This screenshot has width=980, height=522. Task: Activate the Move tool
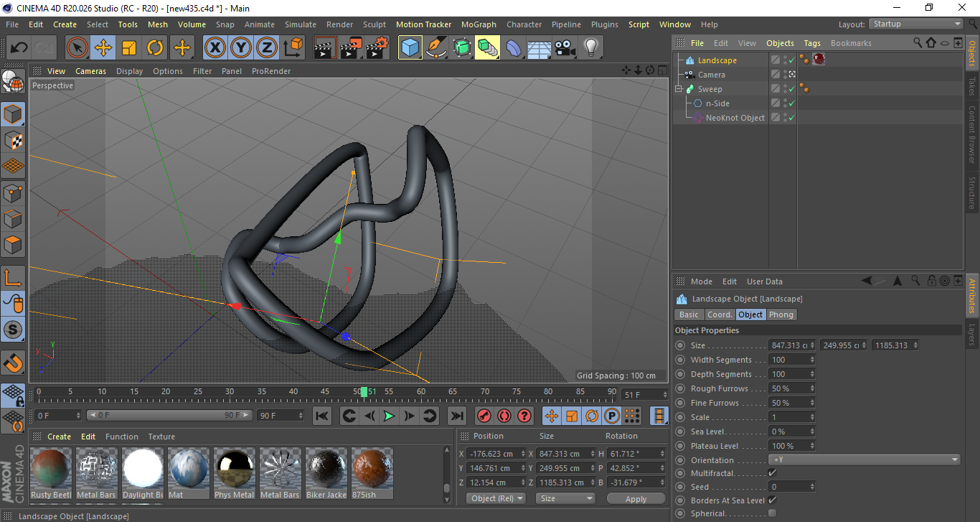[103, 48]
